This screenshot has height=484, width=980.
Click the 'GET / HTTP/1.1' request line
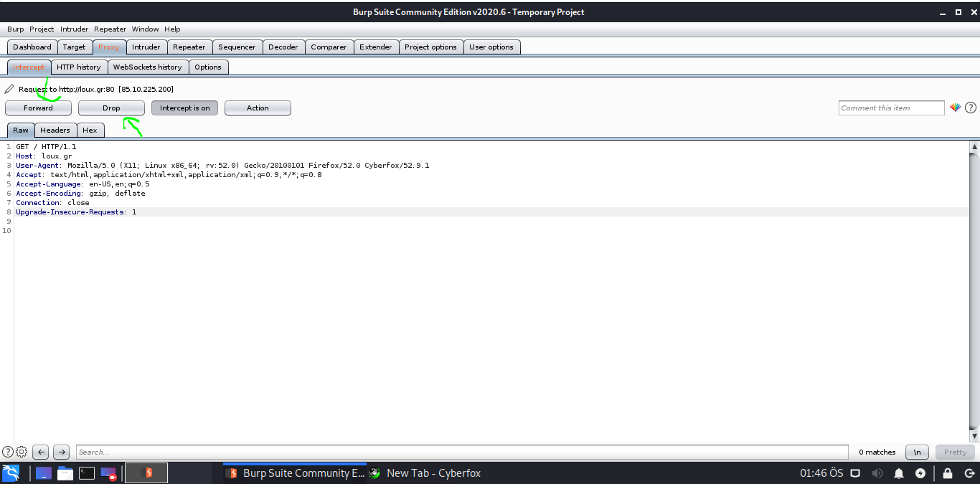point(46,146)
